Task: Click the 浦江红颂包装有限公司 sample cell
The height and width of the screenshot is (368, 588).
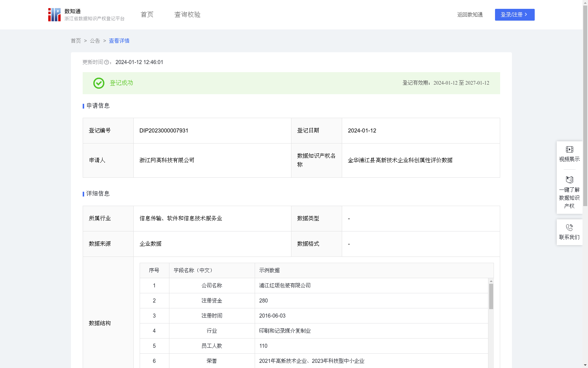Action: pos(371,286)
